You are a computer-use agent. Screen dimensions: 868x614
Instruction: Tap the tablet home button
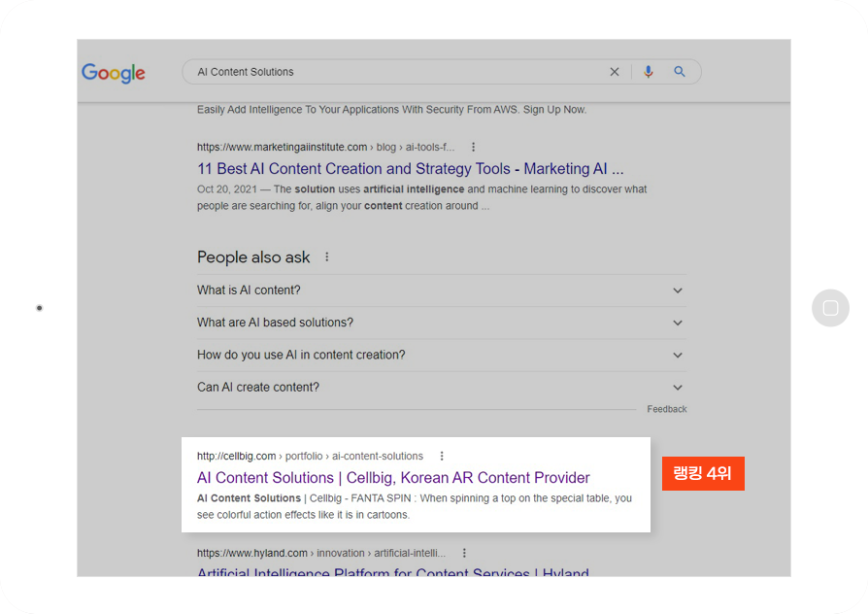[830, 308]
